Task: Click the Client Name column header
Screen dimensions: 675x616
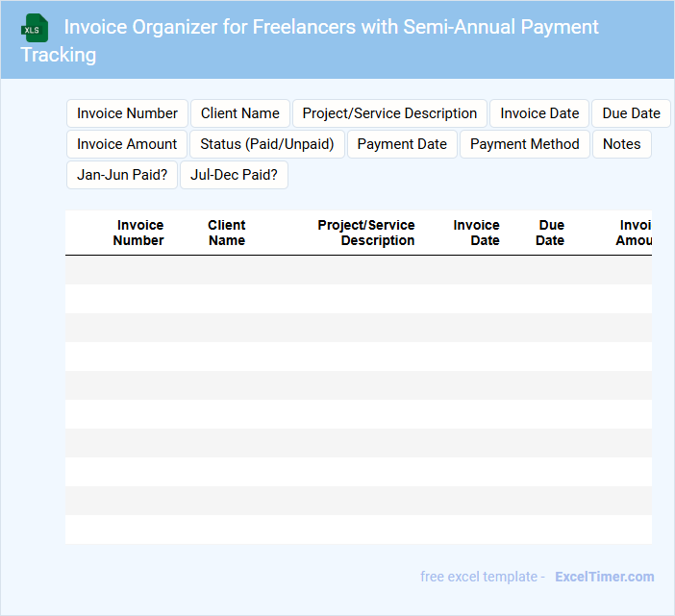Action: pyautogui.click(x=227, y=233)
